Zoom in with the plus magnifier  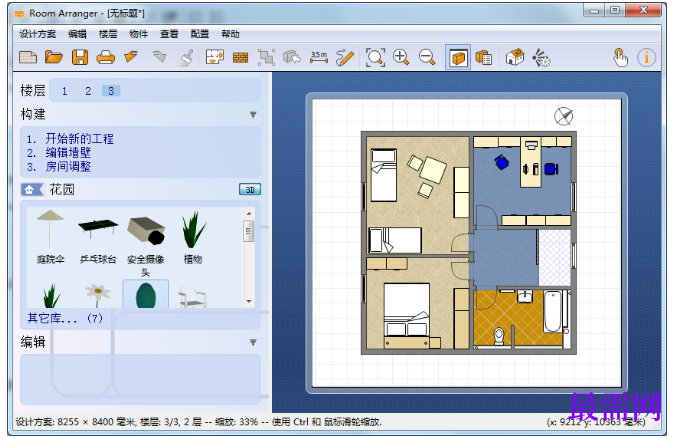pos(401,57)
